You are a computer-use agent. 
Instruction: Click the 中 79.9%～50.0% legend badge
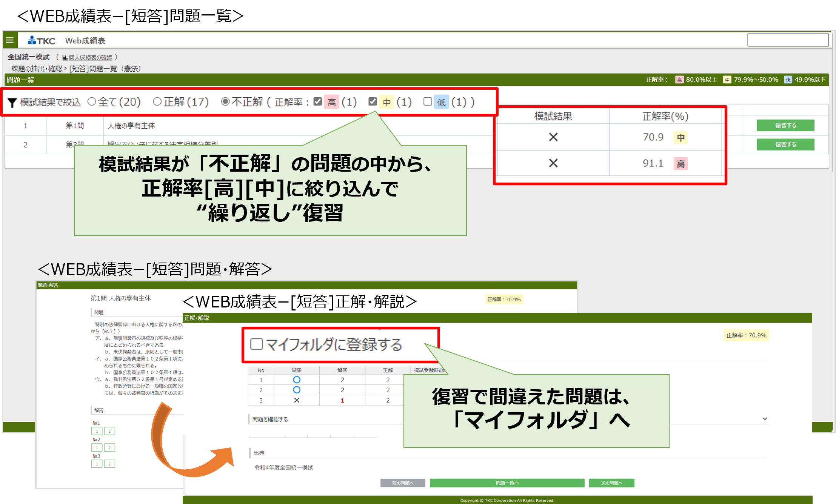(727, 80)
